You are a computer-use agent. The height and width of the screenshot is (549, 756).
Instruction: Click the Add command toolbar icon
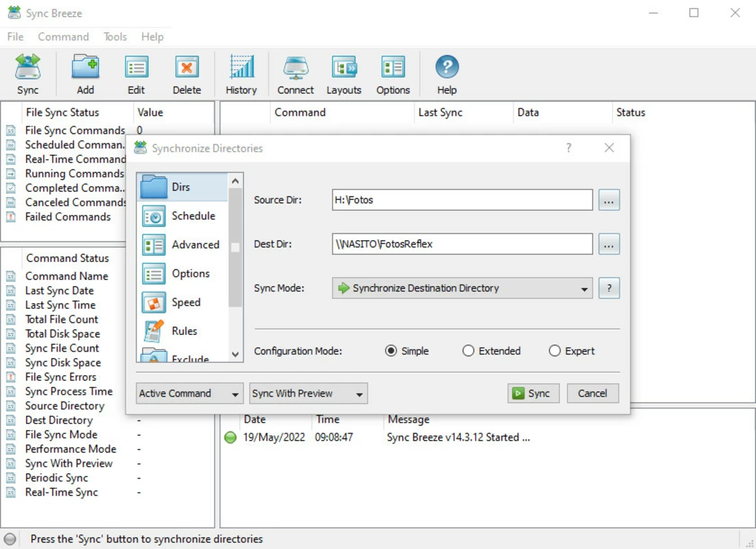point(85,67)
